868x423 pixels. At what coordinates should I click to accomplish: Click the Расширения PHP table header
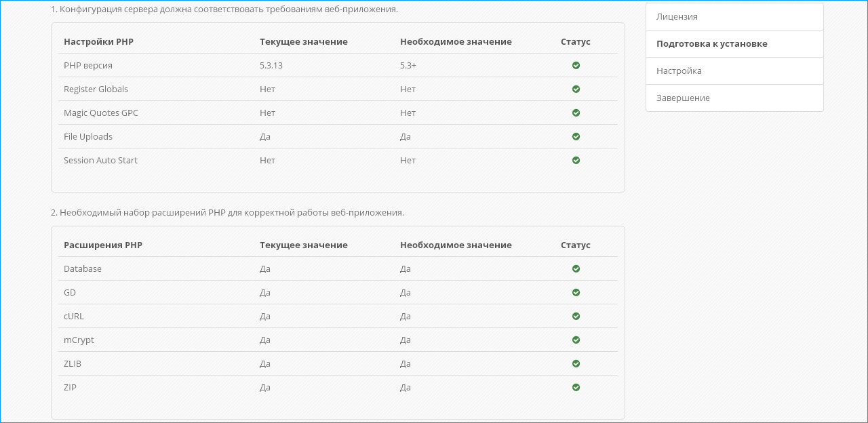pyautogui.click(x=103, y=245)
